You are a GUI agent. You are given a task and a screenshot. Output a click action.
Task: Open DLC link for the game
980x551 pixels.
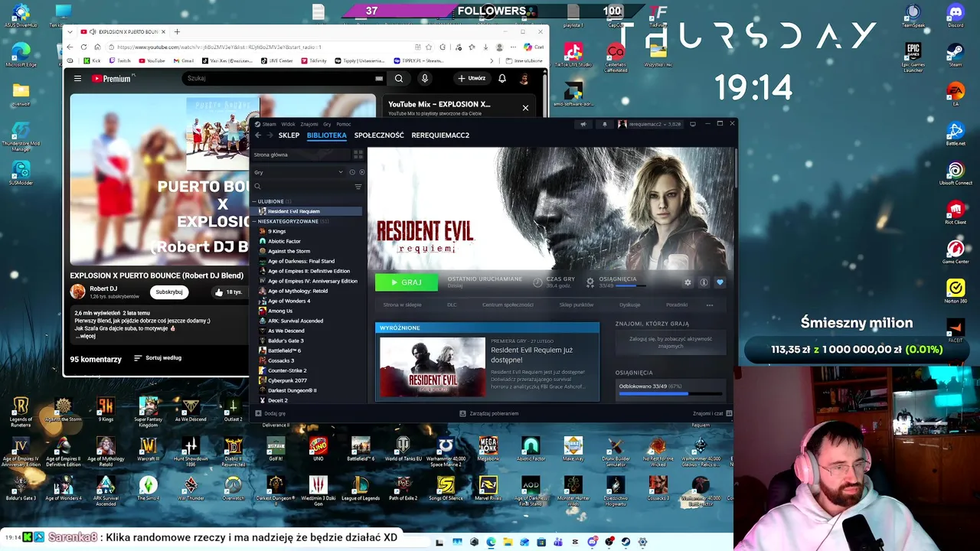pos(452,305)
